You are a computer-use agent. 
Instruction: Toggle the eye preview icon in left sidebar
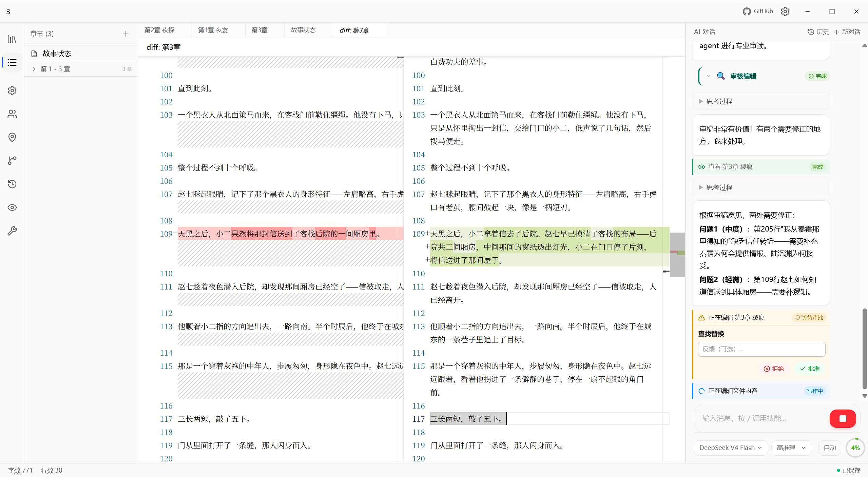[12, 207]
